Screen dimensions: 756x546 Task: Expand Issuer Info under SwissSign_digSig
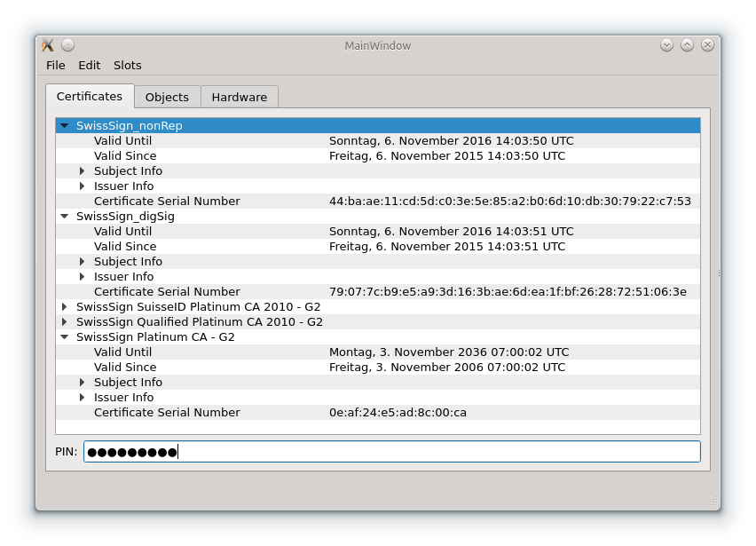(x=82, y=276)
